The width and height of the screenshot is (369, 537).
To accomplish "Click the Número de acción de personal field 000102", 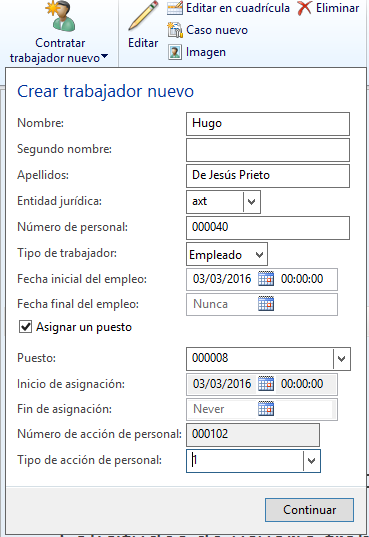I will (x=253, y=435).
